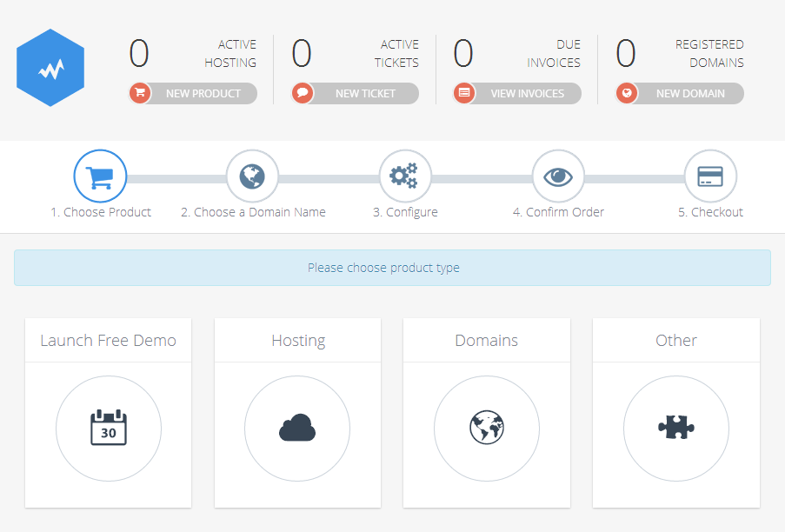Click the '3. Configure' step label
The width and height of the screenshot is (785, 532).
point(405,212)
